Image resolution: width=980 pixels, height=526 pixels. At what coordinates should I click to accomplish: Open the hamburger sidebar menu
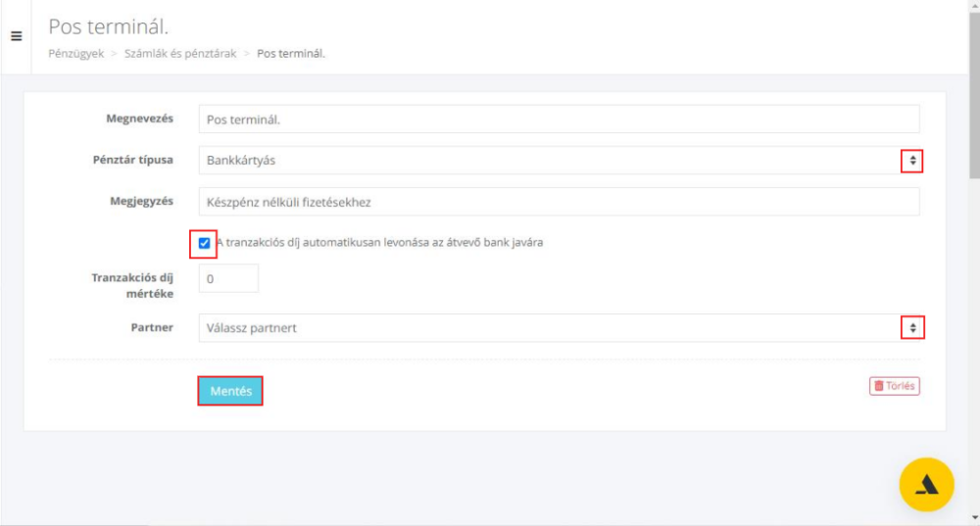(x=17, y=36)
